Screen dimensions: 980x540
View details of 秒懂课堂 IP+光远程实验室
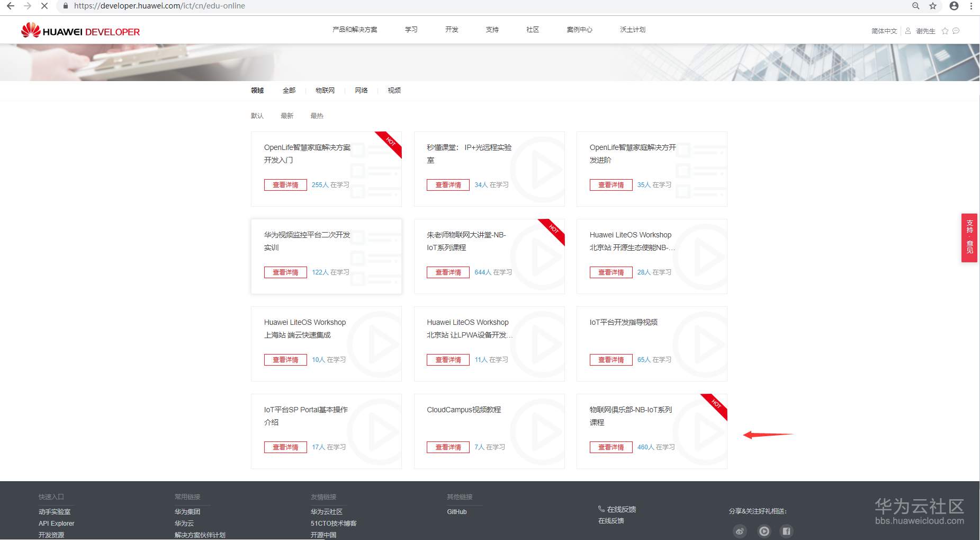coord(448,185)
